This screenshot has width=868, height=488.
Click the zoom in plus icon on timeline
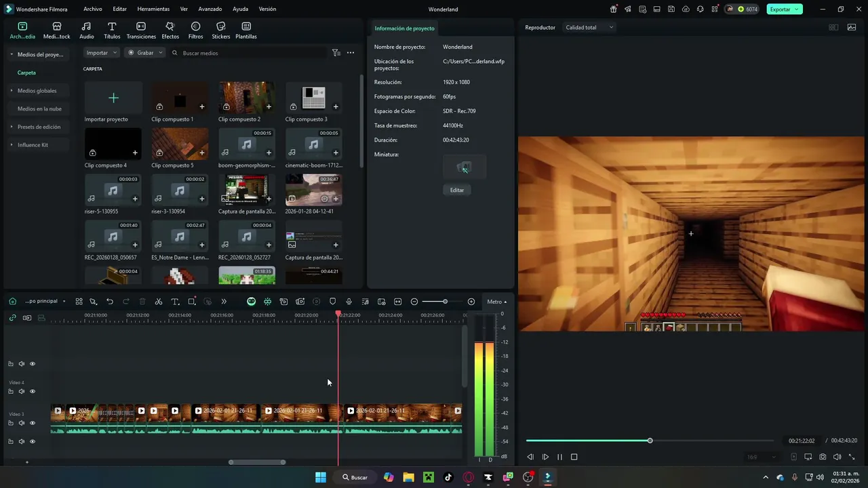(471, 302)
